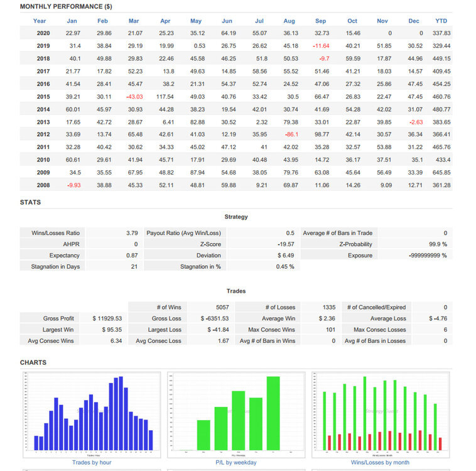Click the red -11.64 value for Sep 2019
The width and height of the screenshot is (476, 471).
pyautogui.click(x=321, y=46)
